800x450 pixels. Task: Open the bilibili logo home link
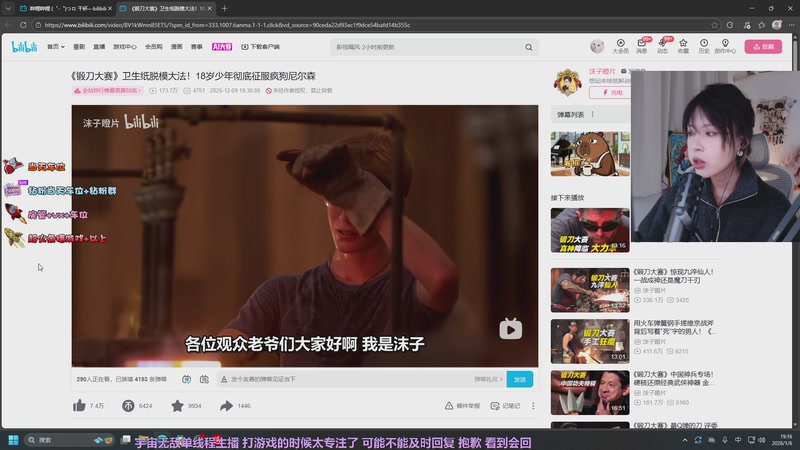24,47
